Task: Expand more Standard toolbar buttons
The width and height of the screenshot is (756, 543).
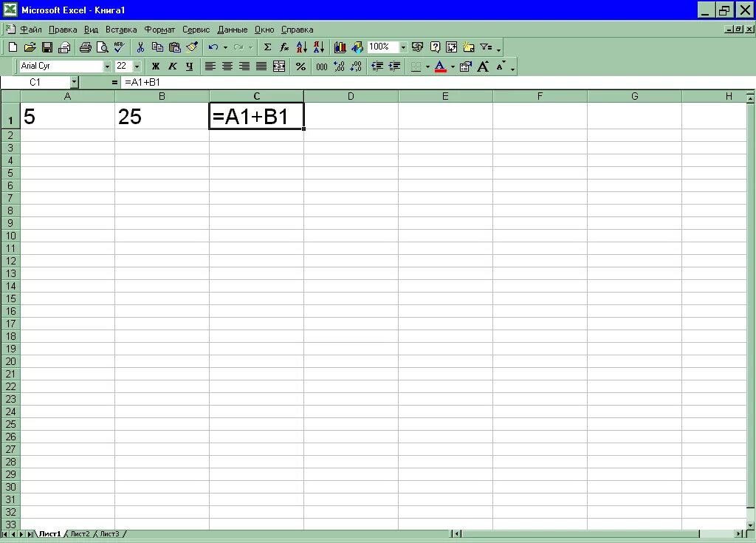Action: point(499,48)
